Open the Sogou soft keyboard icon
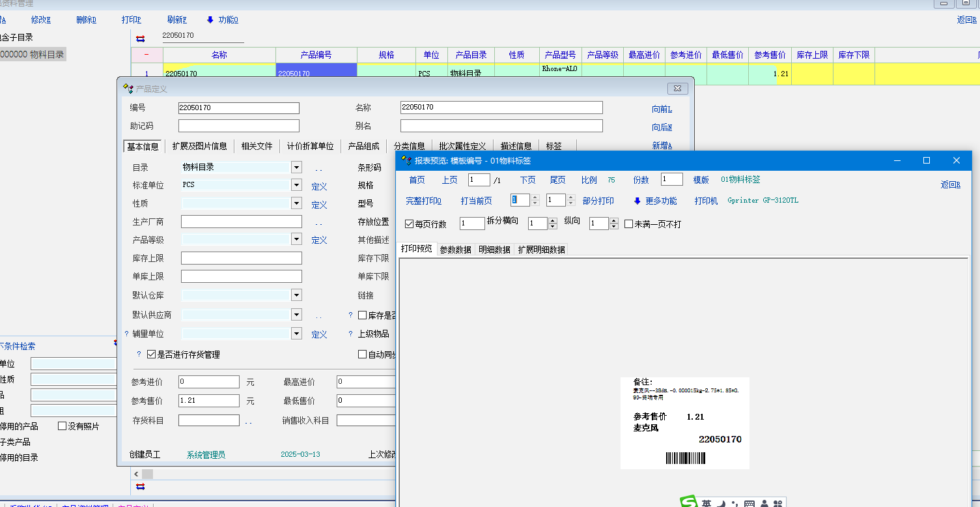This screenshot has height=507, width=980. [x=749, y=504]
